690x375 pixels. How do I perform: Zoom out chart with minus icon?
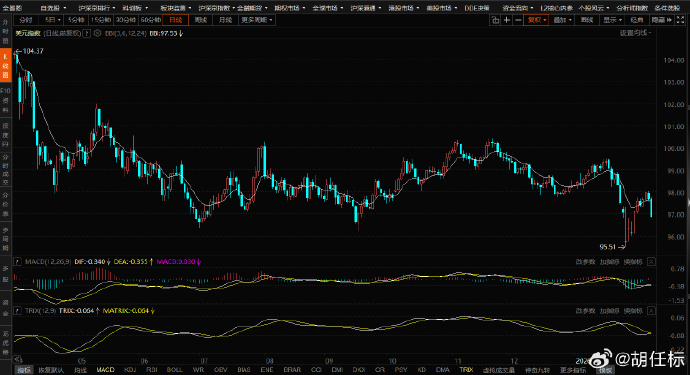[518, 20]
